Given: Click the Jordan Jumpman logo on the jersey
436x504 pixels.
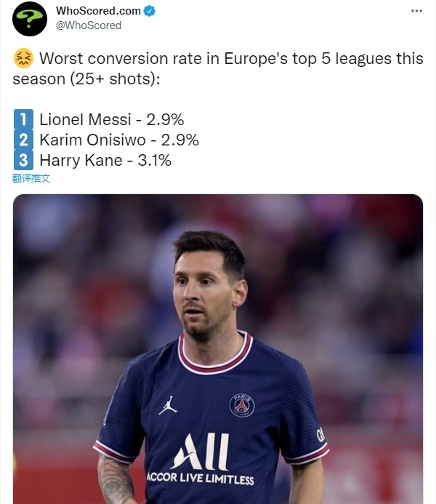Looking at the screenshot, I should (x=168, y=405).
